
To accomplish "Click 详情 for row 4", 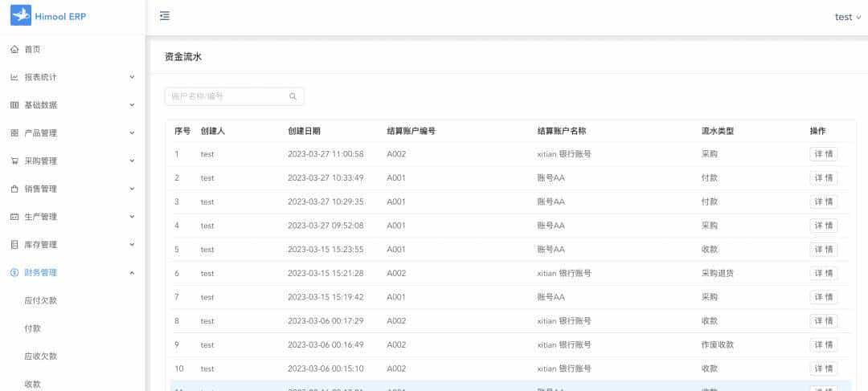I will tap(823, 226).
